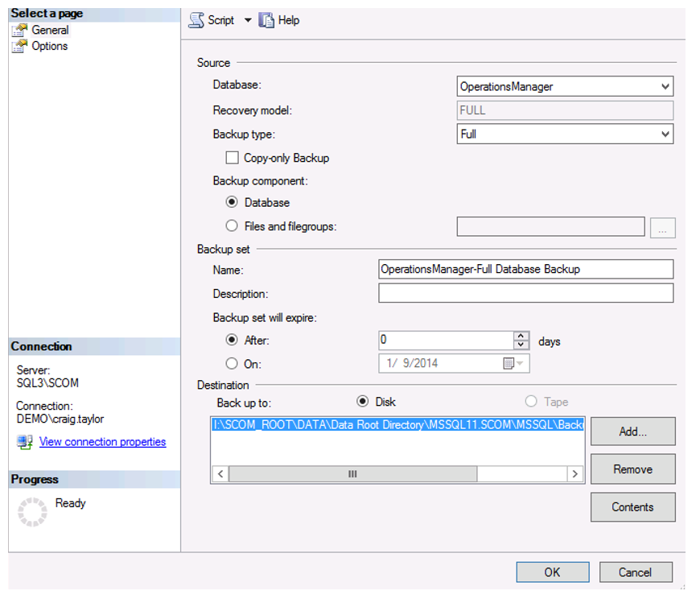The height and width of the screenshot is (599, 700).
Task: Select the I:\SCOM_ROOT backup path entry
Action: pyautogui.click(x=397, y=424)
